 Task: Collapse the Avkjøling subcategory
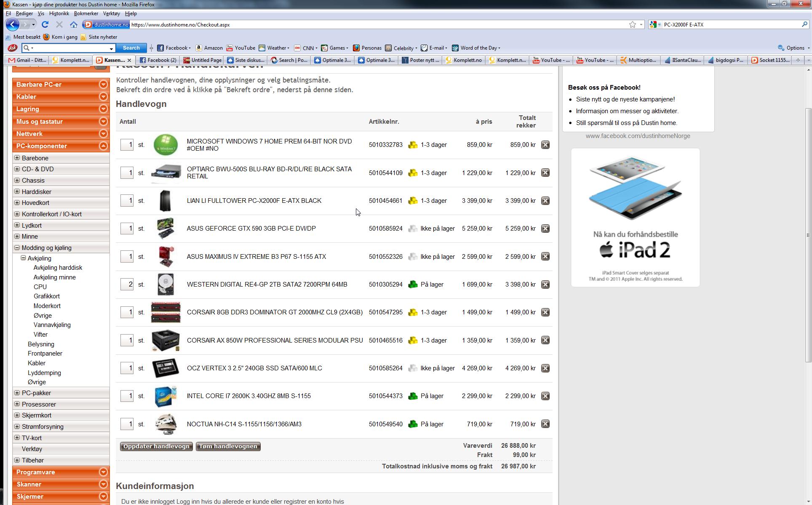23,258
